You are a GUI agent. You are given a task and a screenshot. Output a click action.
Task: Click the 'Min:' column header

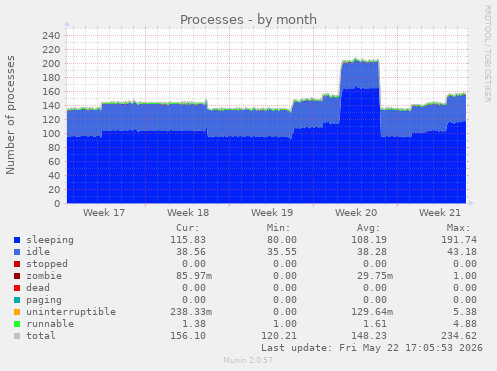(x=278, y=228)
